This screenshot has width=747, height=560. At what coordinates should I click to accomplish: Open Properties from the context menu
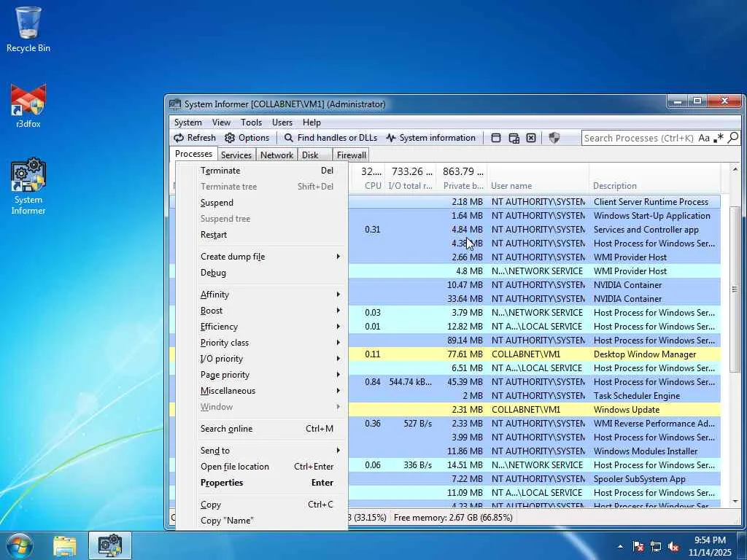pyautogui.click(x=262, y=483)
